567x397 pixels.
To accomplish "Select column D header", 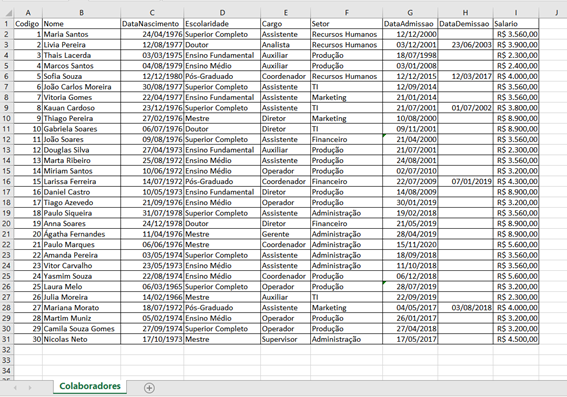I will 222,13.
